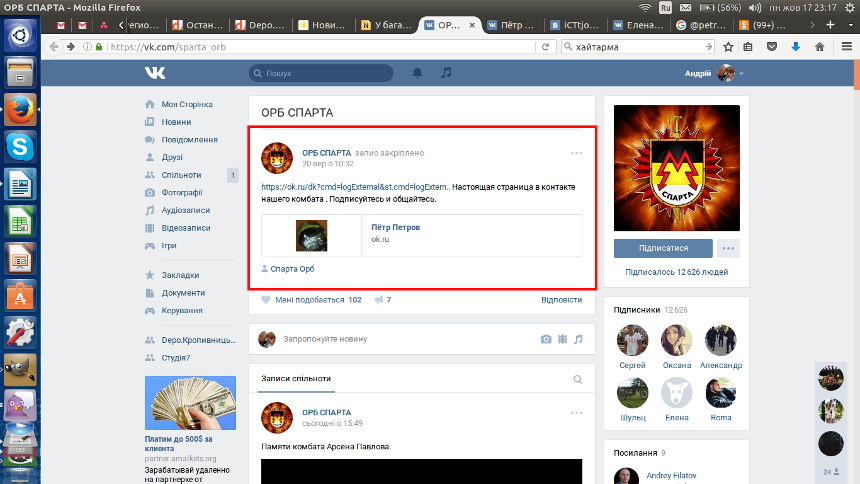This screenshot has width=860, height=484.
Task: Click Firefox back arrow button
Action: pyautogui.click(x=53, y=47)
